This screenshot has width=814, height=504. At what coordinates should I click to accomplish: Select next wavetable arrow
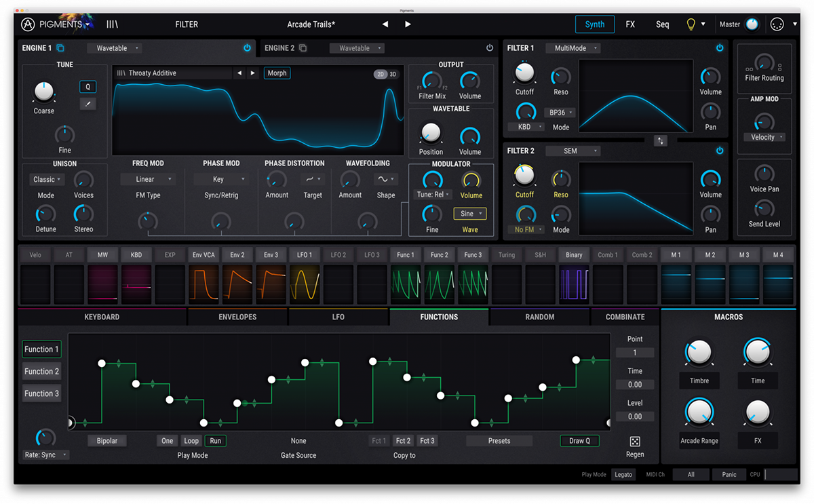click(252, 73)
